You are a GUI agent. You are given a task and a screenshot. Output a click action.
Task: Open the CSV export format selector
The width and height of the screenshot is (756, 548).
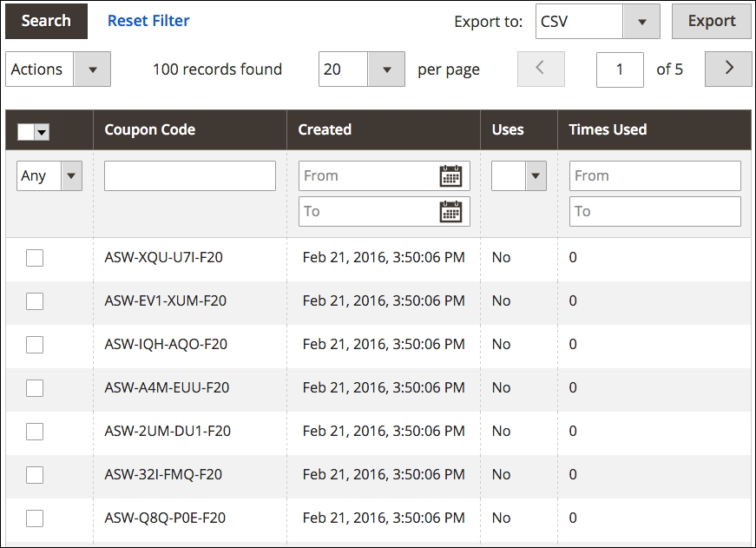pyautogui.click(x=577, y=21)
